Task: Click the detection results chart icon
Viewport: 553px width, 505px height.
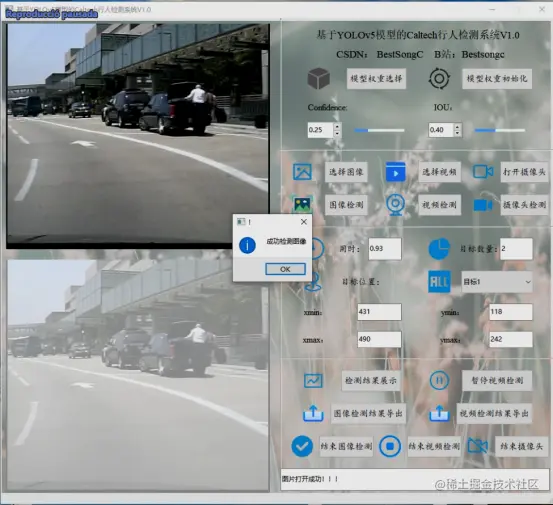Action: tap(313, 381)
